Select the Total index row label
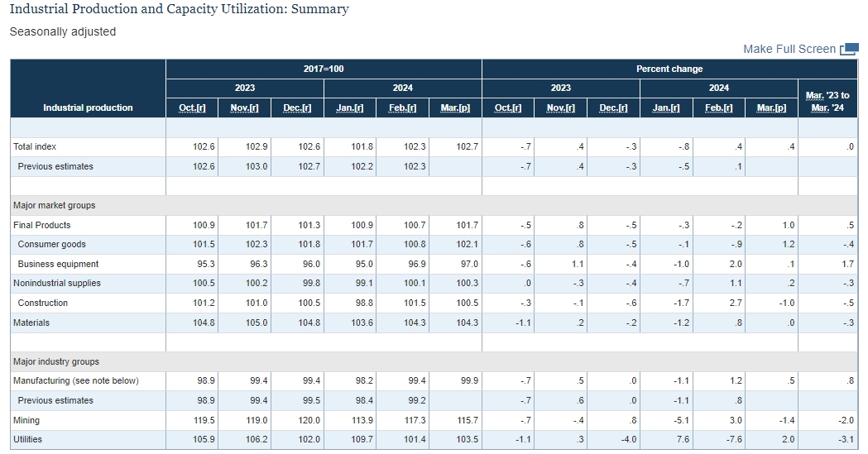868x454 pixels. pyautogui.click(x=35, y=146)
